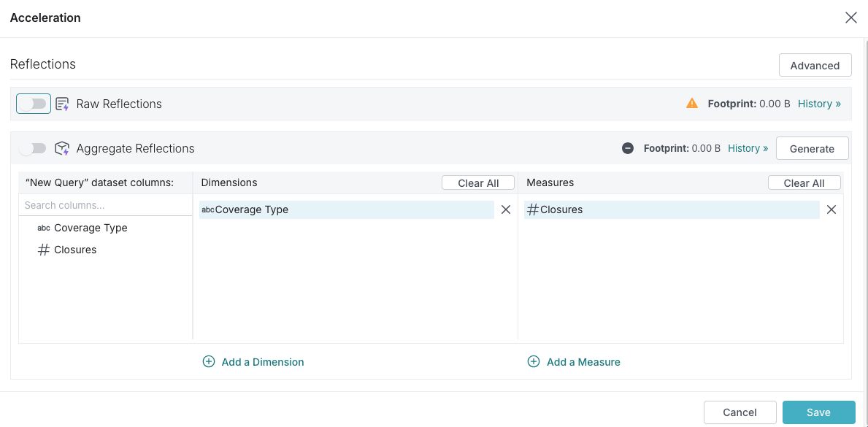Remove Closures from Measures
The image size is (868, 427).
point(831,209)
